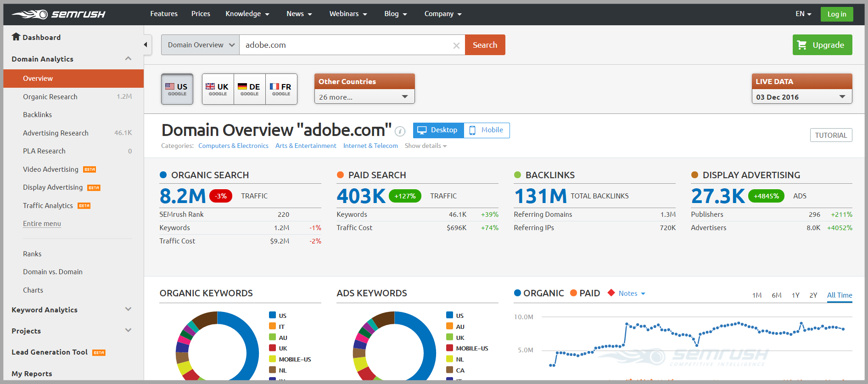Click the Lead Generation Tool BETA badge

click(99, 353)
